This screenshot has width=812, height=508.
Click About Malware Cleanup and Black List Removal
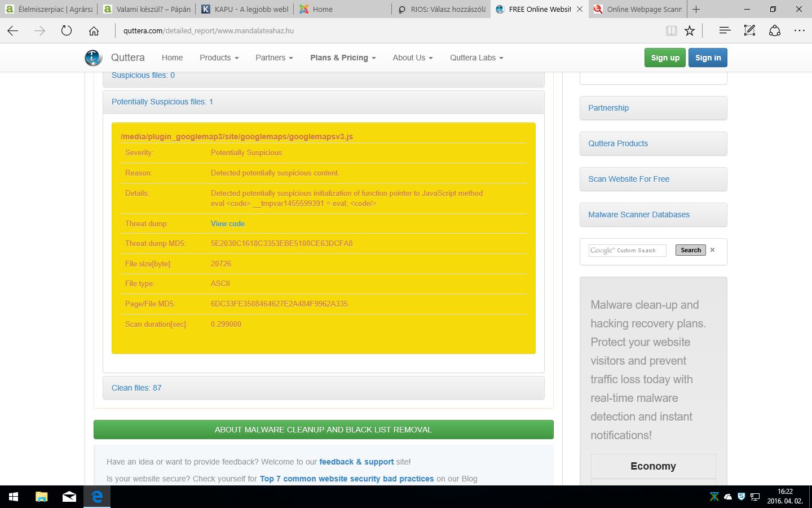[324, 430]
